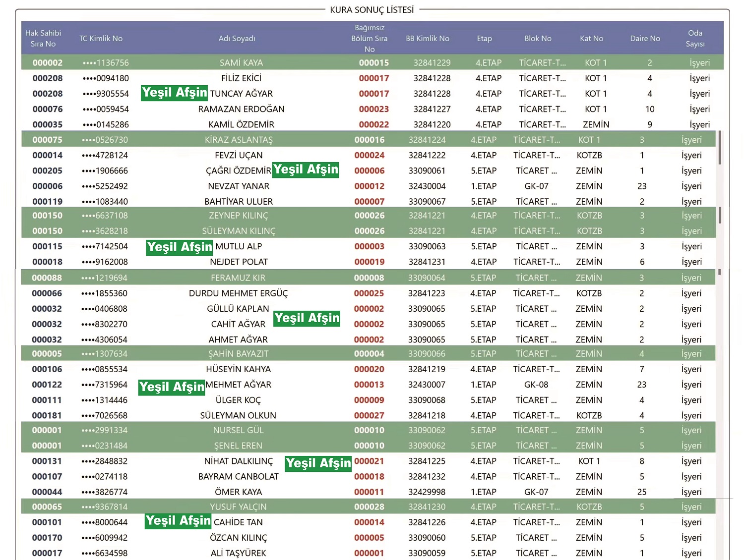Click the Yeşil Afşin logo before CAHİDE TAN
744x560 pixels.
click(179, 521)
